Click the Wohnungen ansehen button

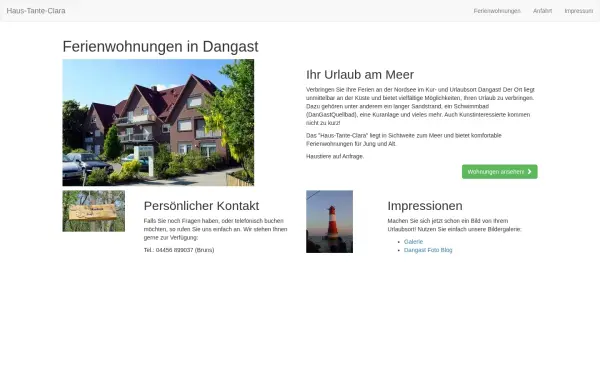[x=499, y=172]
